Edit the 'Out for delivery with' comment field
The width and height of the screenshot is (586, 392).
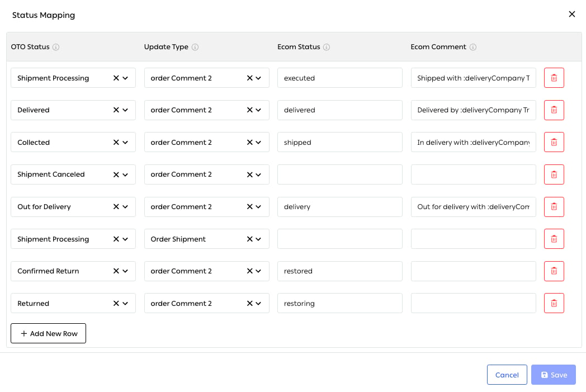click(x=473, y=207)
